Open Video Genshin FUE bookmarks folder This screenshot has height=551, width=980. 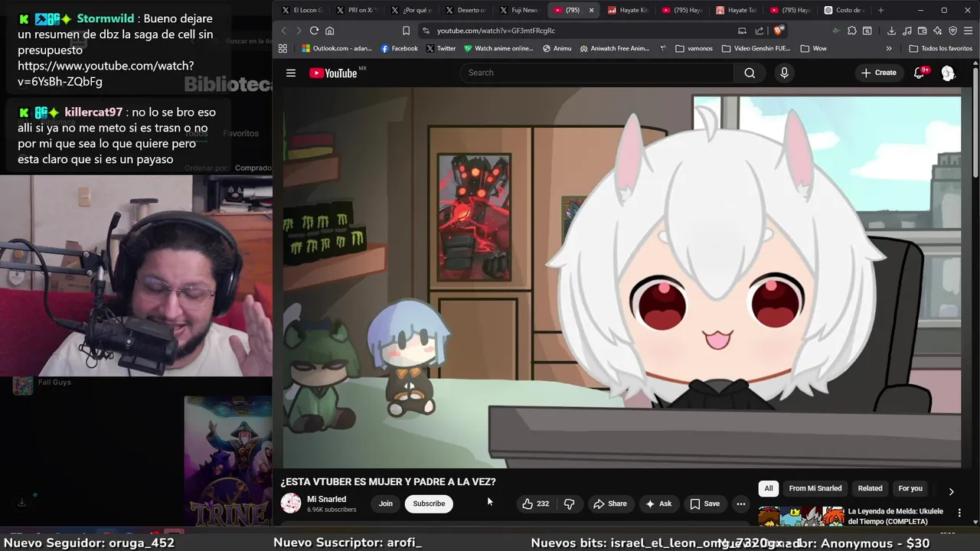756,48
